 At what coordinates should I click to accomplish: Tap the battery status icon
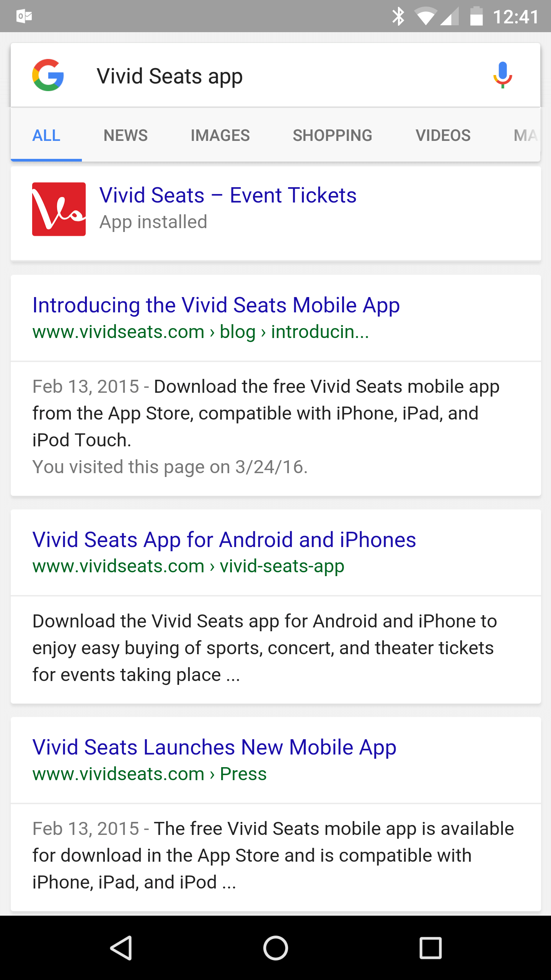coord(476,16)
